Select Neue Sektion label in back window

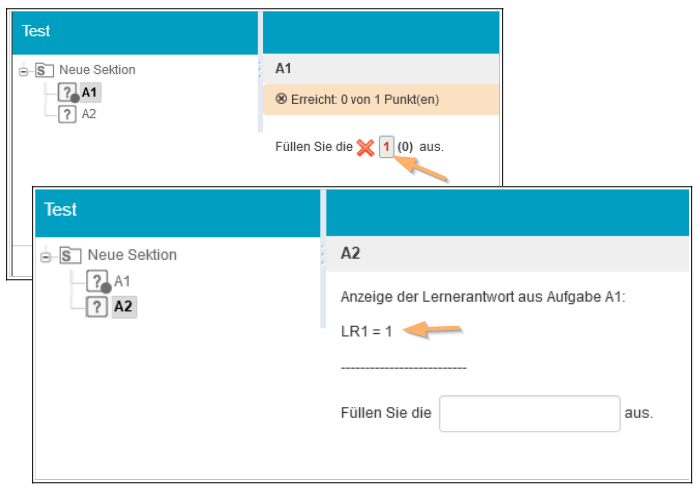98,70
